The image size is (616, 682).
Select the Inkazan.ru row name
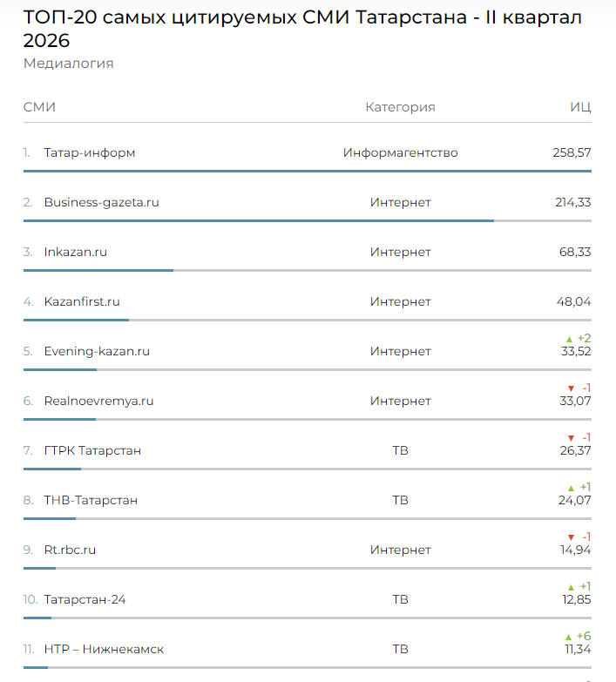point(75,252)
